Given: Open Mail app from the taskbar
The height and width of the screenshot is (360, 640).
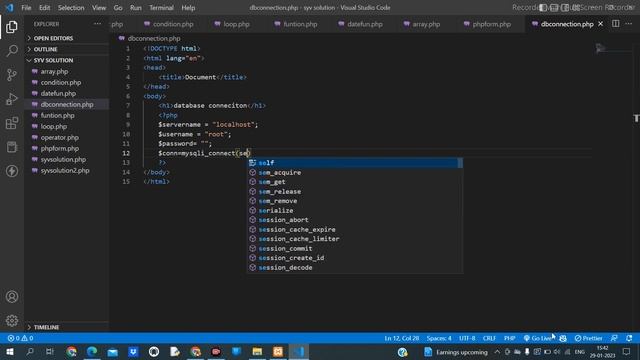Looking at the screenshot, I should pyautogui.click(x=113, y=352).
